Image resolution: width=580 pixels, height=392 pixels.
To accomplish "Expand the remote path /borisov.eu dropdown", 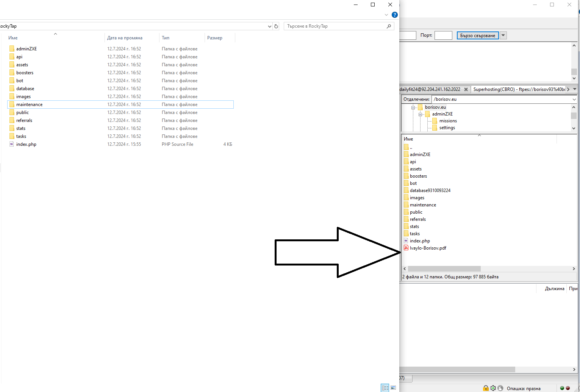I will pyautogui.click(x=574, y=99).
